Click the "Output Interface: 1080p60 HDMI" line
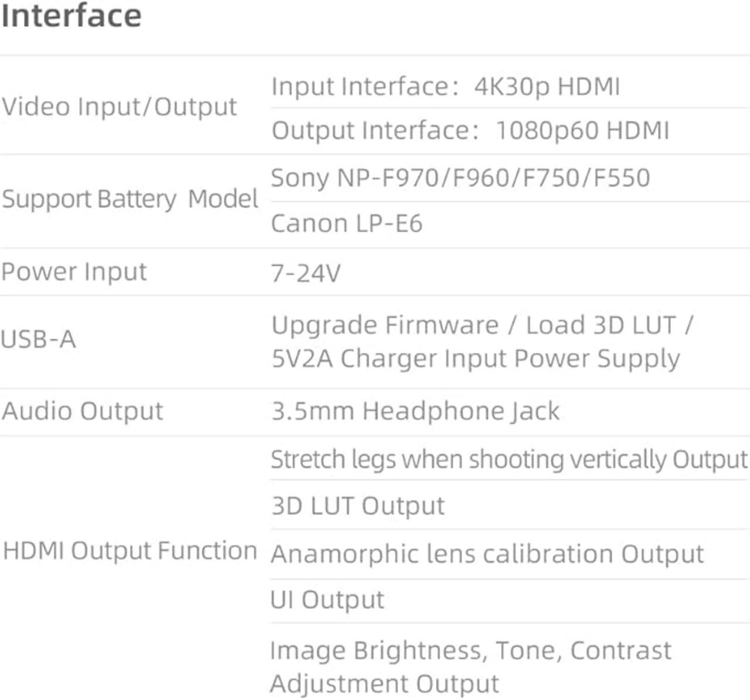The image size is (750, 700). click(470, 131)
